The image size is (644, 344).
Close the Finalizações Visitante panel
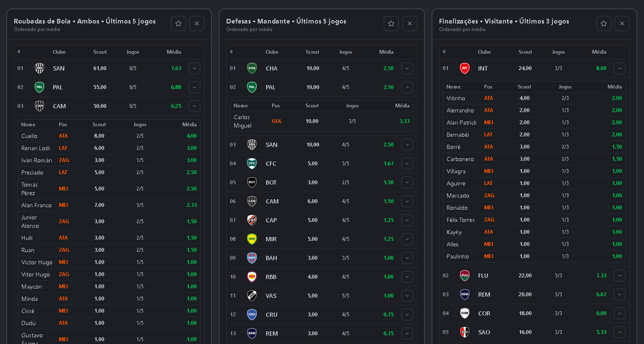tap(622, 23)
